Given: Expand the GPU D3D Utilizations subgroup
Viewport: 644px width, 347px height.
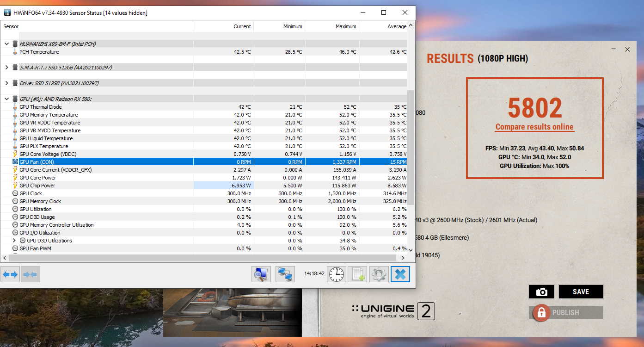Looking at the screenshot, I should (14, 241).
